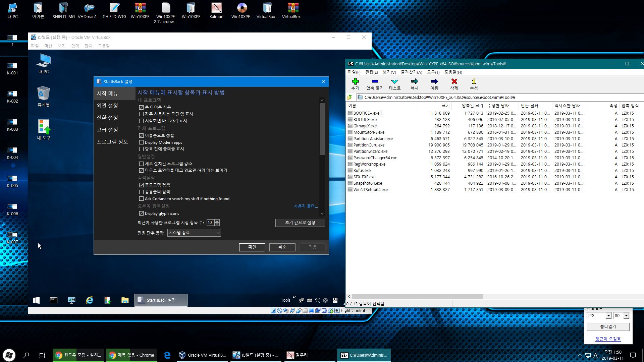Select SHIELD IMG desktop icon
Image resolution: width=644 pixels, height=362 pixels.
63,10
